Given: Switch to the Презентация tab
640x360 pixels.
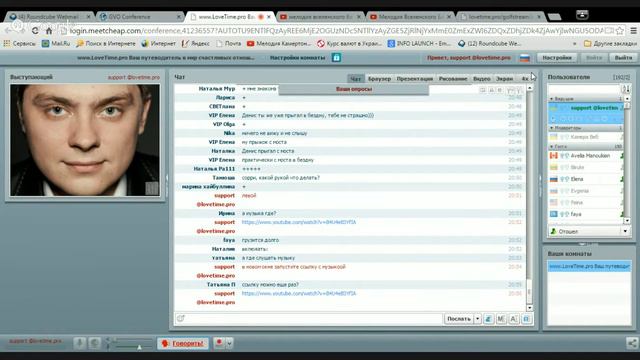Looking at the screenshot, I should click(x=415, y=78).
